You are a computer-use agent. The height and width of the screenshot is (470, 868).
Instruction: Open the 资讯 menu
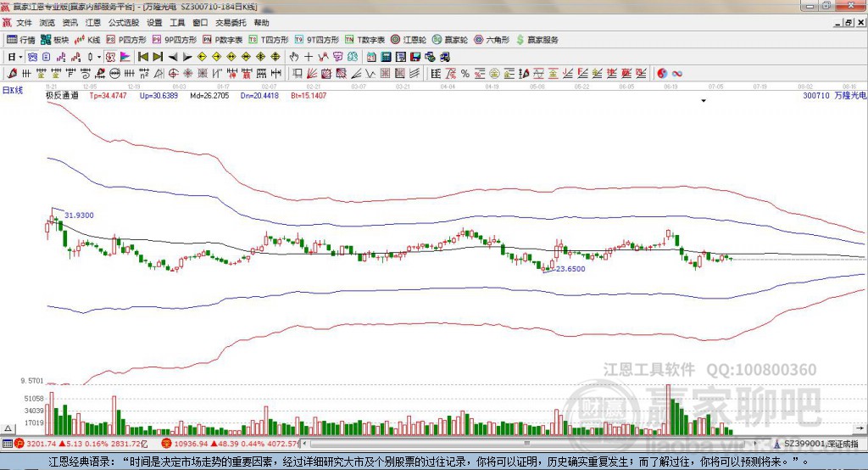coord(70,23)
